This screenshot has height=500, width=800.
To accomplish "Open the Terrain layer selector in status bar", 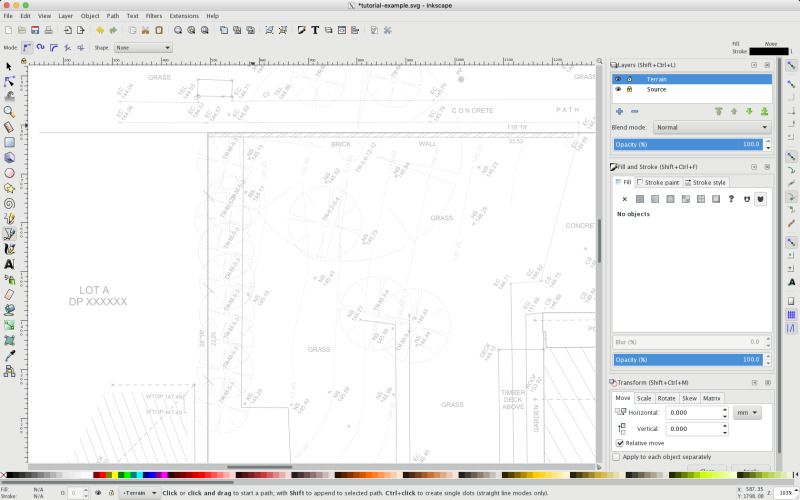I will [x=139, y=493].
